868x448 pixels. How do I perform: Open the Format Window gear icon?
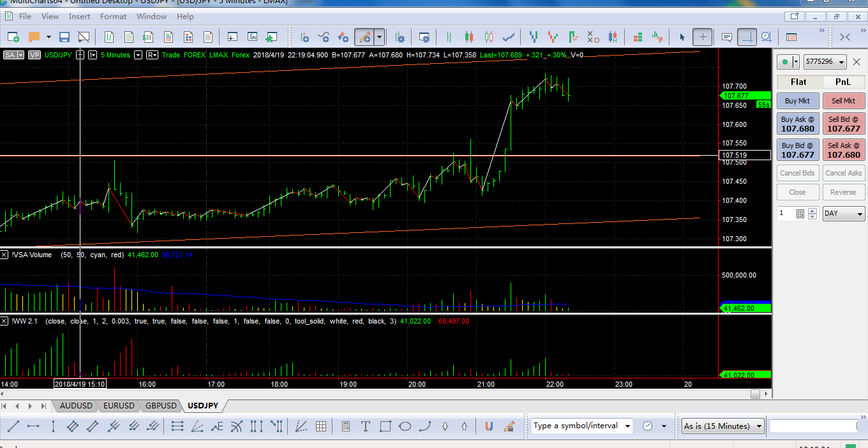point(424,37)
